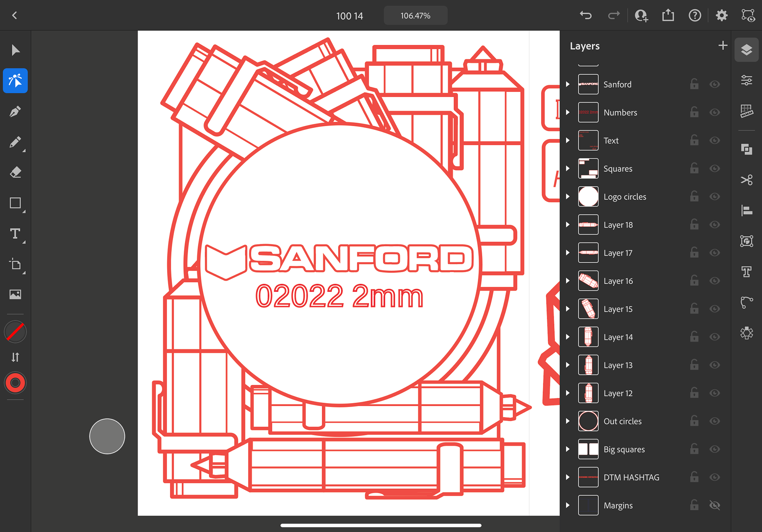Screen dimensions: 762x532
Task: Select Layer 12 row
Action: pyautogui.click(x=645, y=393)
